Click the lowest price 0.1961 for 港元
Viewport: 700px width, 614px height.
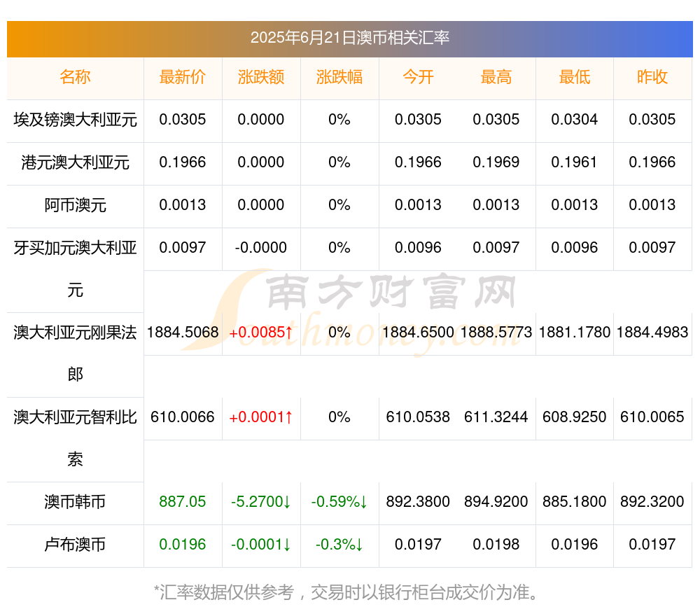pos(575,162)
